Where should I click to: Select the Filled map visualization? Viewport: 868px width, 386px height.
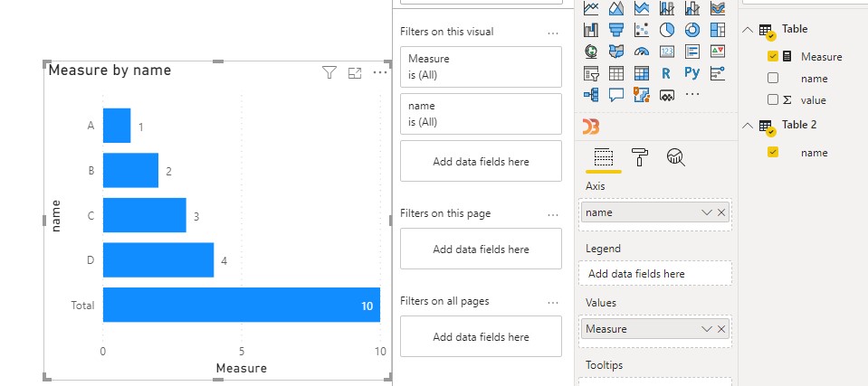(x=616, y=52)
